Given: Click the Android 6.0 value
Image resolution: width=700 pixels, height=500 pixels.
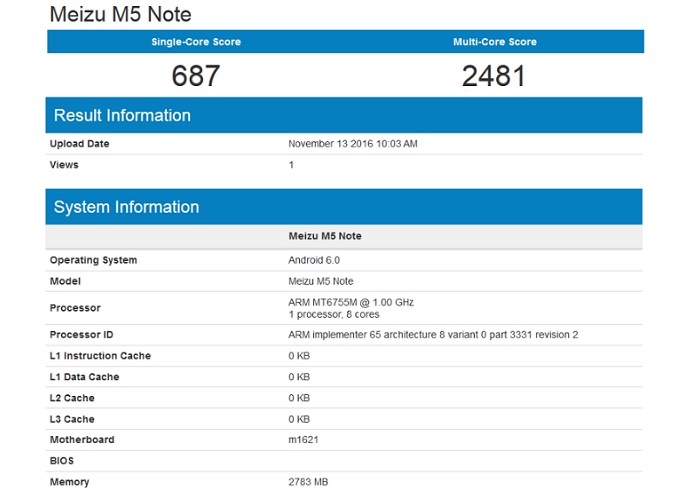Looking at the screenshot, I should 314,260.
